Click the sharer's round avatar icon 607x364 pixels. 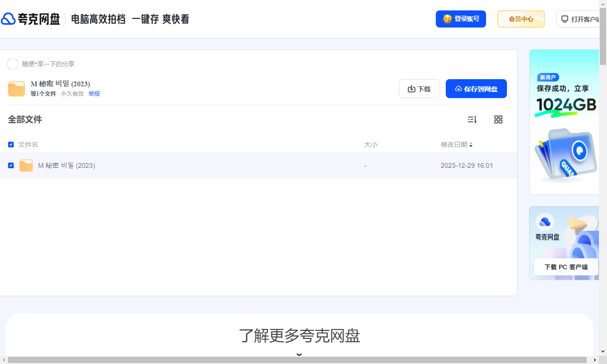point(13,64)
